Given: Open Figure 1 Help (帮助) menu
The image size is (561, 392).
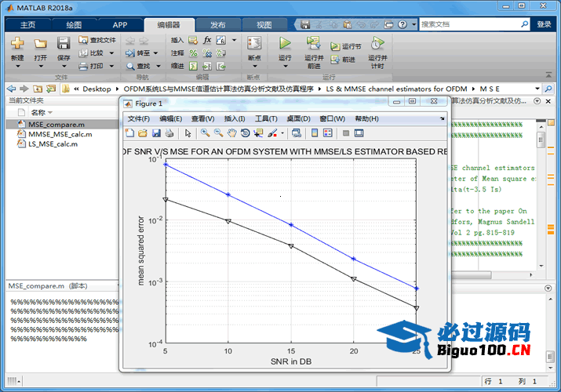Looking at the screenshot, I should (x=366, y=118).
